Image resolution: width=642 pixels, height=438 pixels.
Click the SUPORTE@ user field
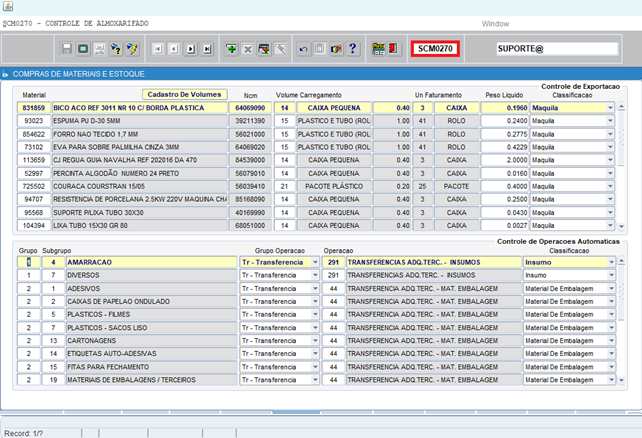(558, 48)
